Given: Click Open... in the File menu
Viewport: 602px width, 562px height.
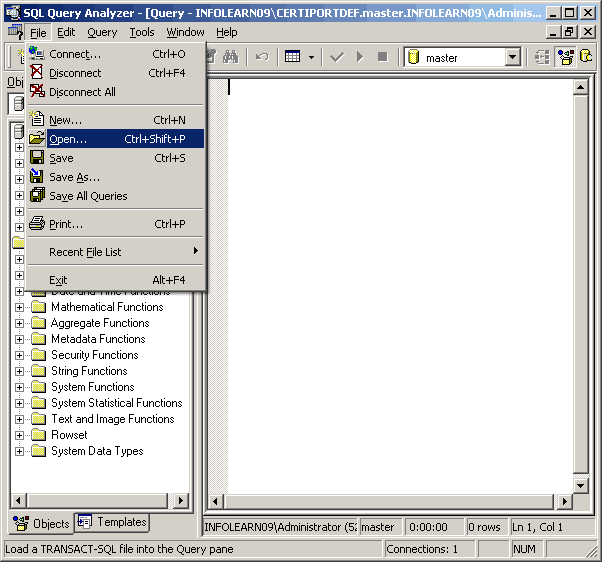Looking at the screenshot, I should point(116,139).
